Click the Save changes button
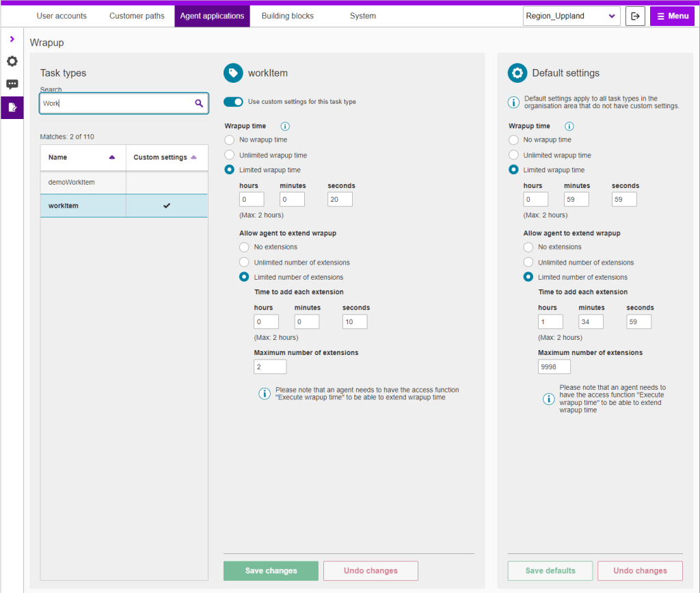Viewport: 700px width, 593px height. click(x=271, y=571)
